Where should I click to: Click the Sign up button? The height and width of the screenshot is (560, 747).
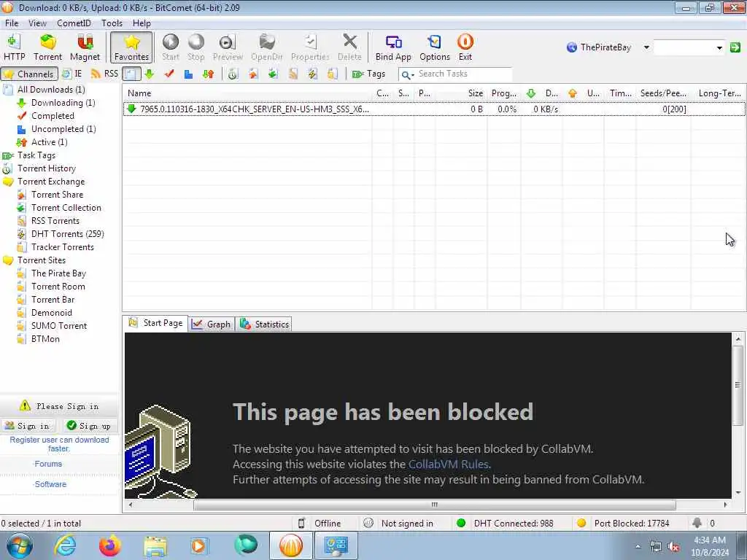pyautogui.click(x=90, y=426)
